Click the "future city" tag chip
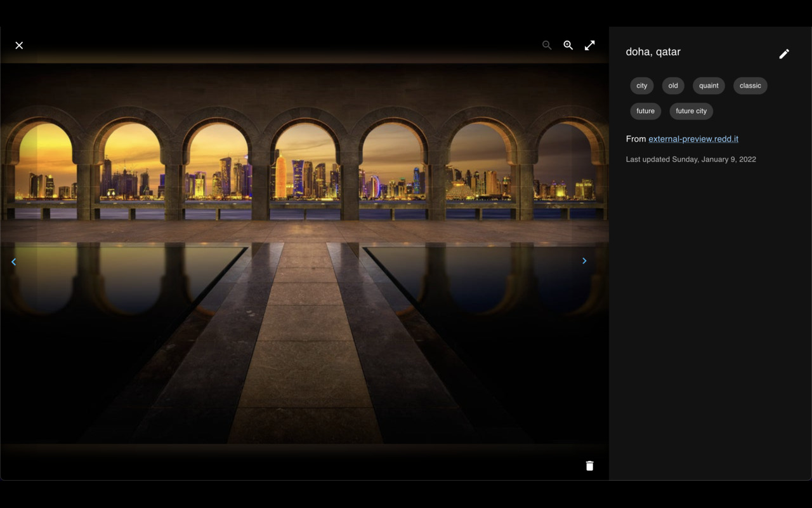This screenshot has height=508, width=812. tap(691, 111)
